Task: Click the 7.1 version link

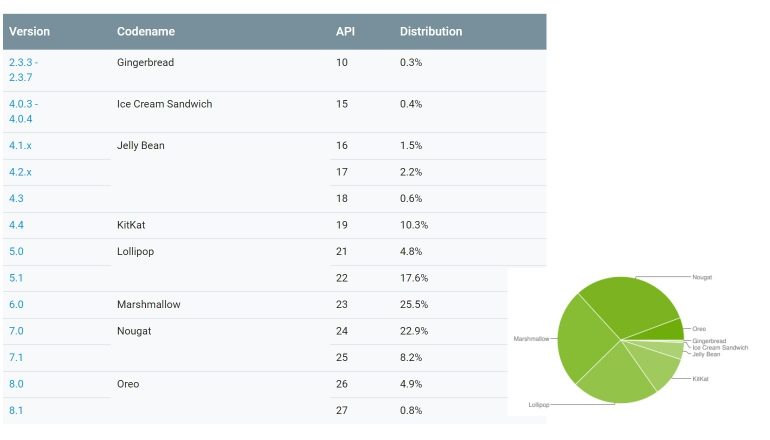Action: tap(16, 358)
